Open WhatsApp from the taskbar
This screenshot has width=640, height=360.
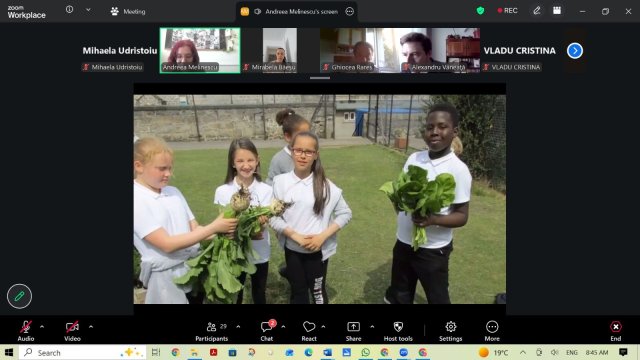pos(365,352)
